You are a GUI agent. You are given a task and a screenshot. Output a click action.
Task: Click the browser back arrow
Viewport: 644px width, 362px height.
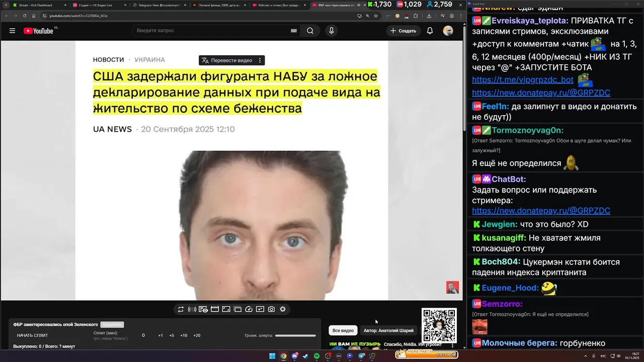(7, 16)
